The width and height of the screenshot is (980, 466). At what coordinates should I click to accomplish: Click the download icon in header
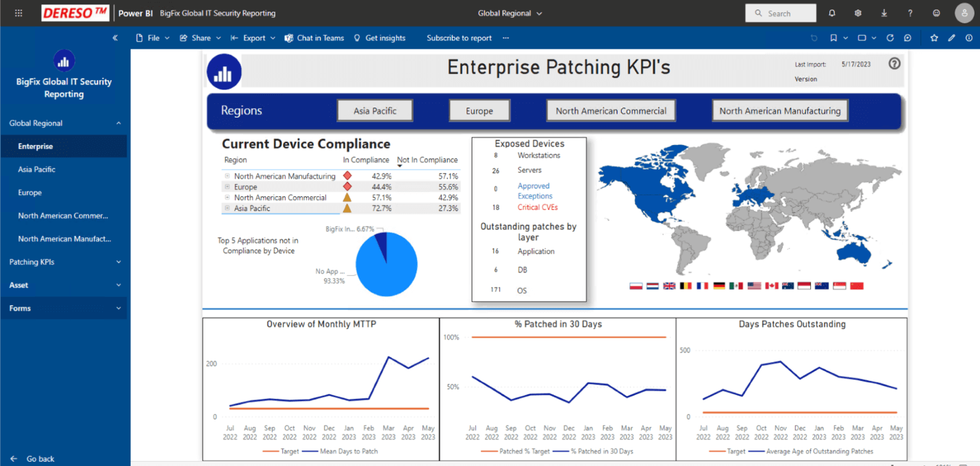[x=884, y=13]
